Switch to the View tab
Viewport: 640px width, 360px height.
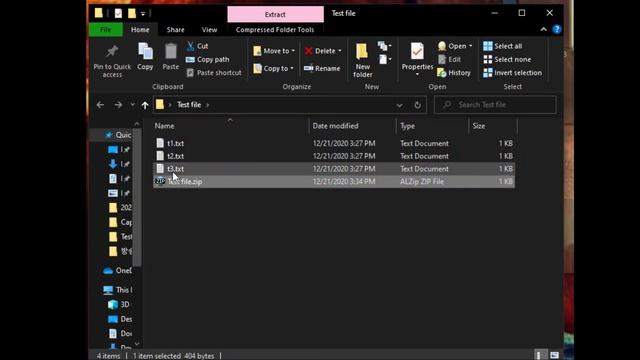point(209,29)
